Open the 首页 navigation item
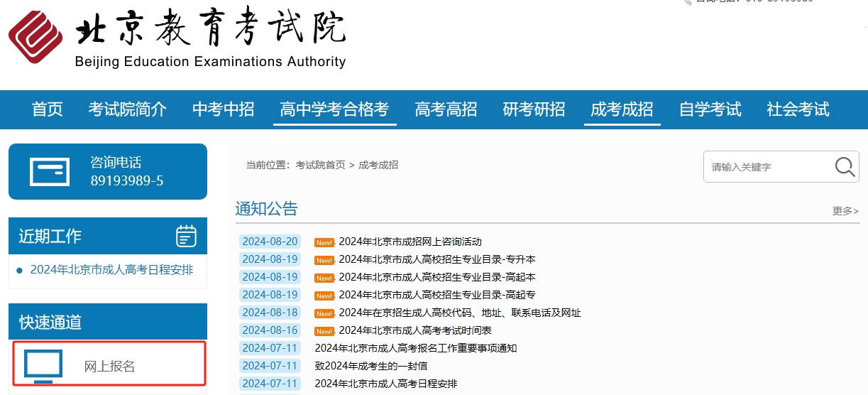 (x=48, y=109)
